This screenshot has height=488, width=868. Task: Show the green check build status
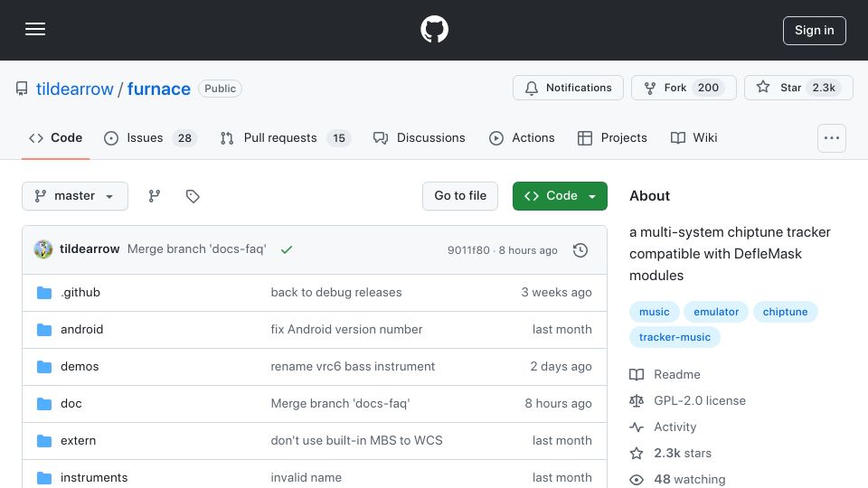tap(287, 249)
